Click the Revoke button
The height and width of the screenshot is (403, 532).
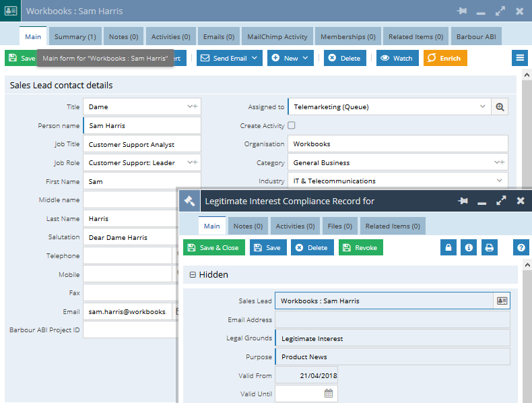tap(361, 247)
